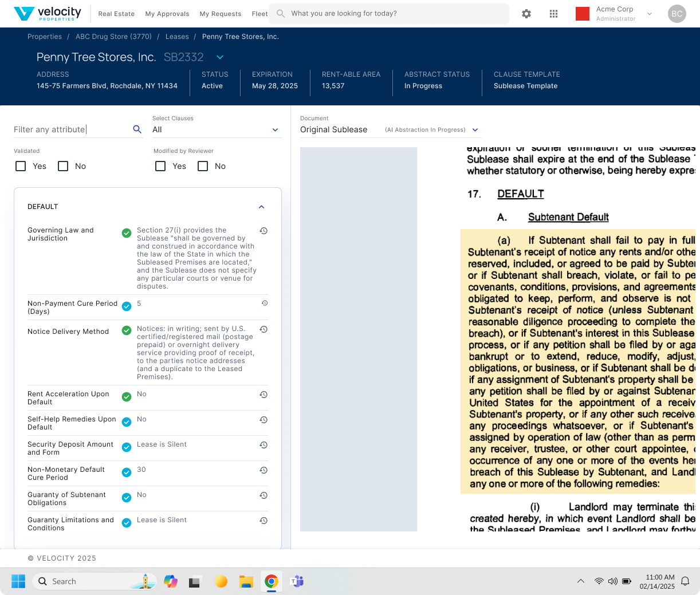The width and height of the screenshot is (700, 595).
Task: Click the global search box
Action: pyautogui.click(x=389, y=14)
